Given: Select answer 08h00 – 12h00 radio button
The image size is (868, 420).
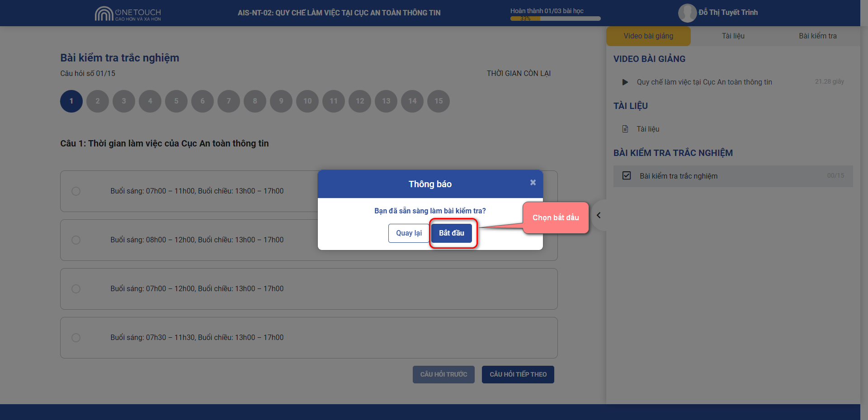Looking at the screenshot, I should coord(76,240).
